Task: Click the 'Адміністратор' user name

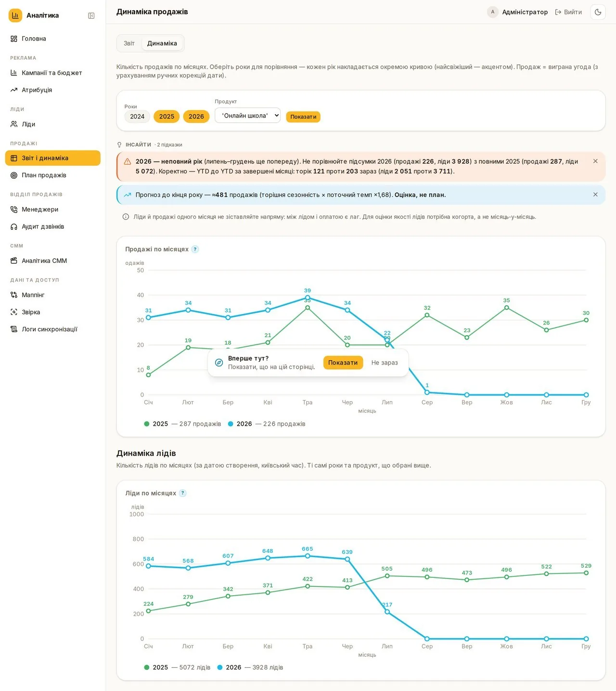Action: [x=525, y=12]
